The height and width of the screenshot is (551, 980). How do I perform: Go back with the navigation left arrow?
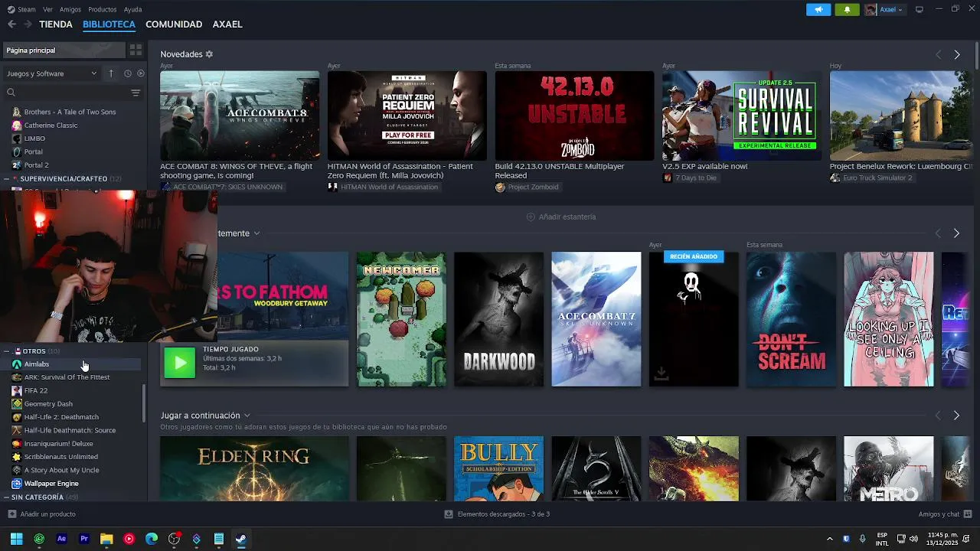[x=11, y=24]
